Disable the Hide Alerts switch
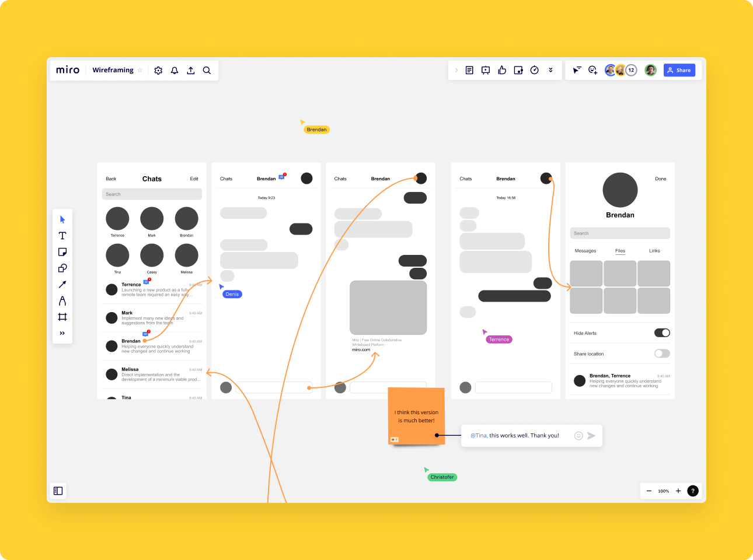 [x=662, y=332]
